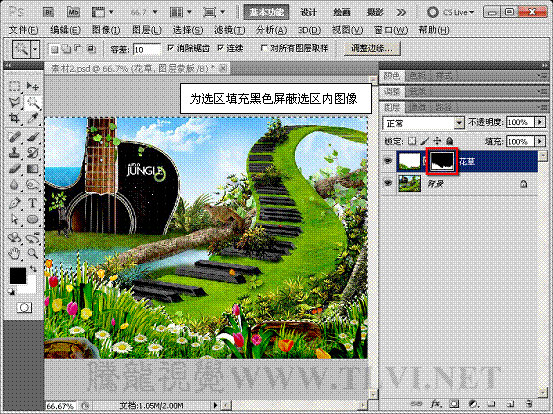Select the Ellipse shape tool

32,219
